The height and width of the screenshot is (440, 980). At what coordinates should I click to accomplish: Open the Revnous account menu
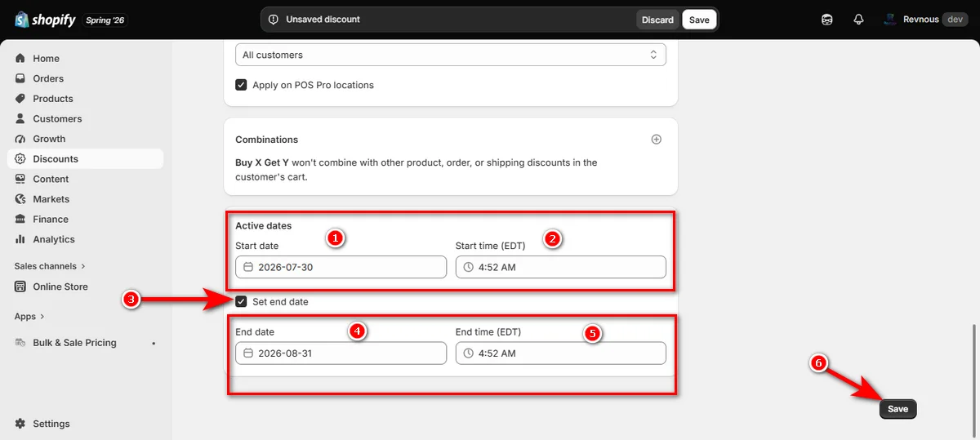point(925,20)
